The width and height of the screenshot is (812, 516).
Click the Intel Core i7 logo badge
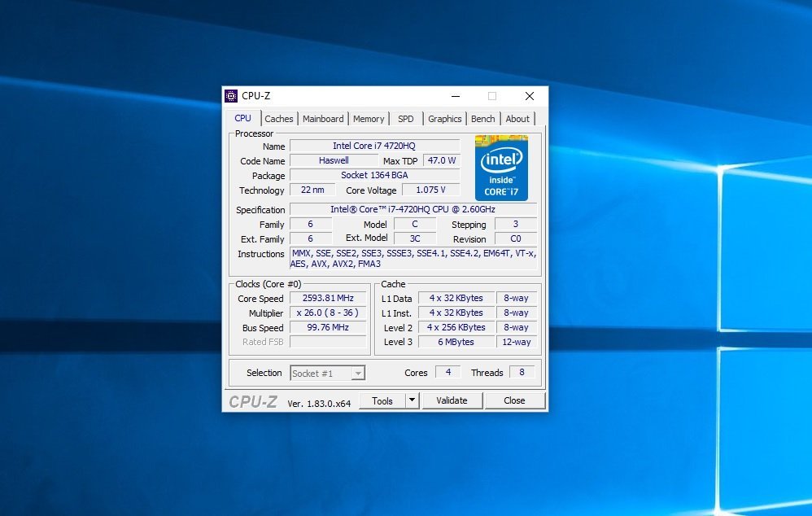click(501, 168)
